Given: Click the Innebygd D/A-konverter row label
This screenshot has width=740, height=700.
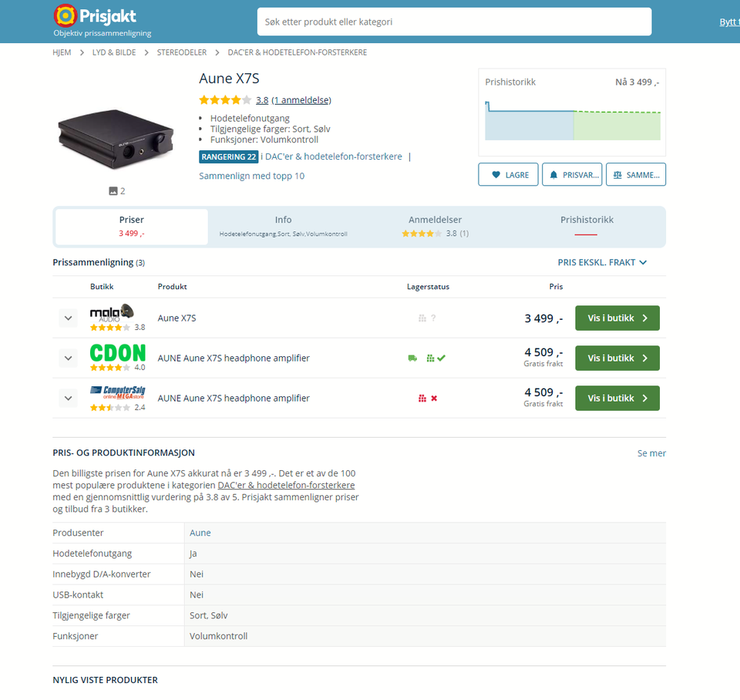Looking at the screenshot, I should (102, 574).
